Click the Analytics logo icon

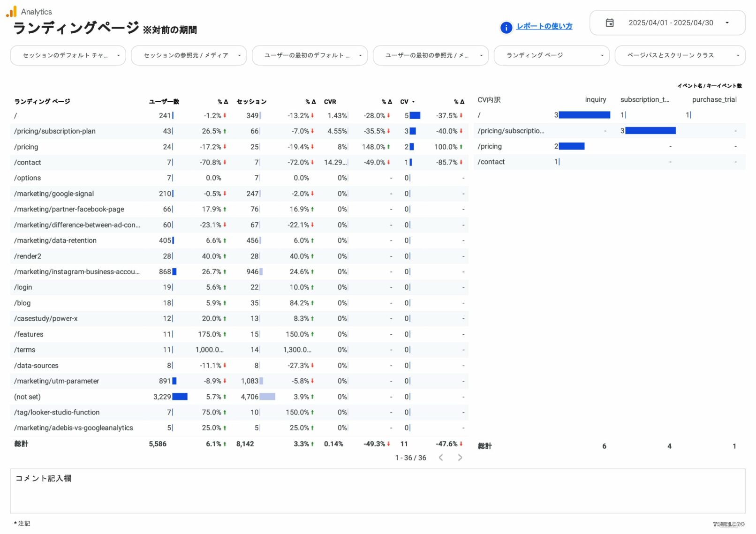11,12
